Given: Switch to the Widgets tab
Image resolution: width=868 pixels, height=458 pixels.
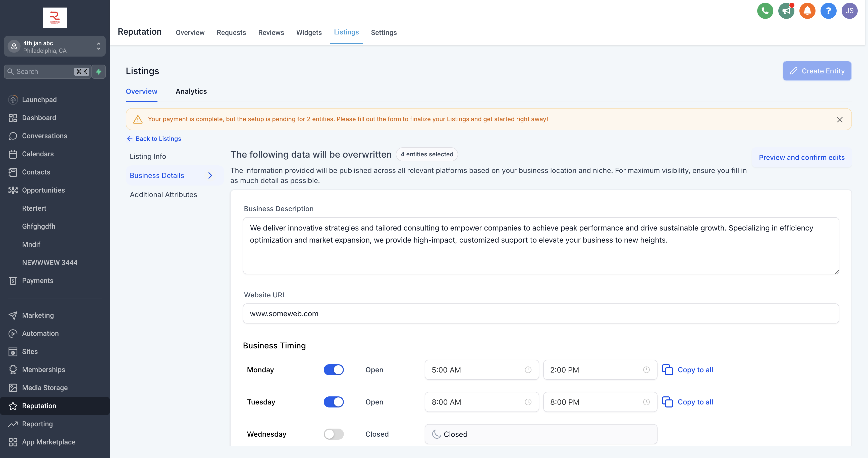Looking at the screenshot, I should (x=309, y=33).
